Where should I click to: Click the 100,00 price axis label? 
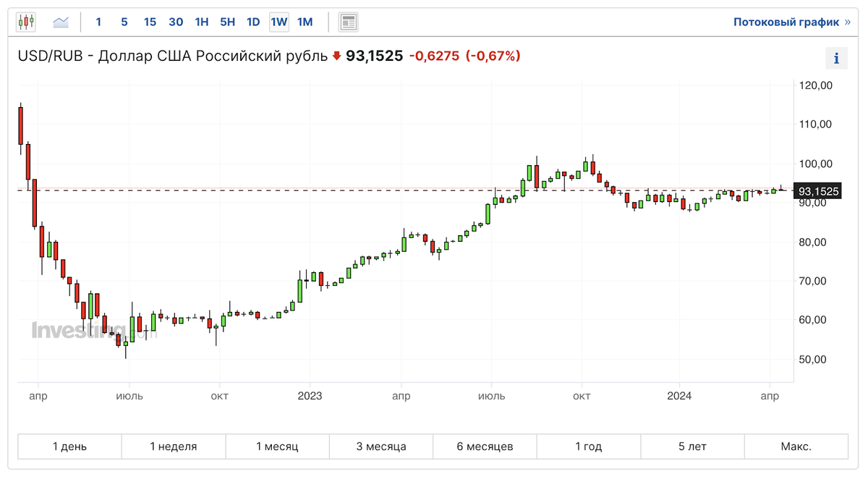pos(816,164)
